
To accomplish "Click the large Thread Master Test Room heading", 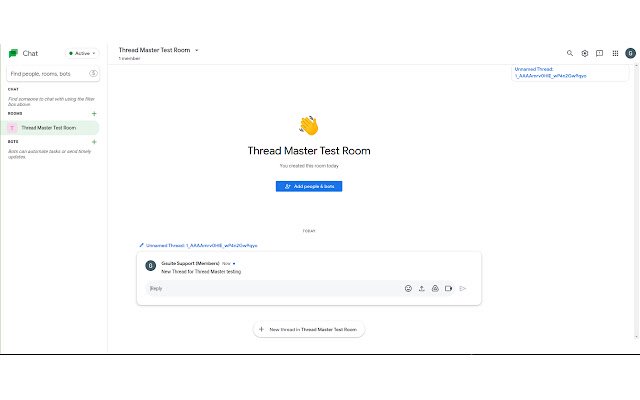I will (x=309, y=151).
